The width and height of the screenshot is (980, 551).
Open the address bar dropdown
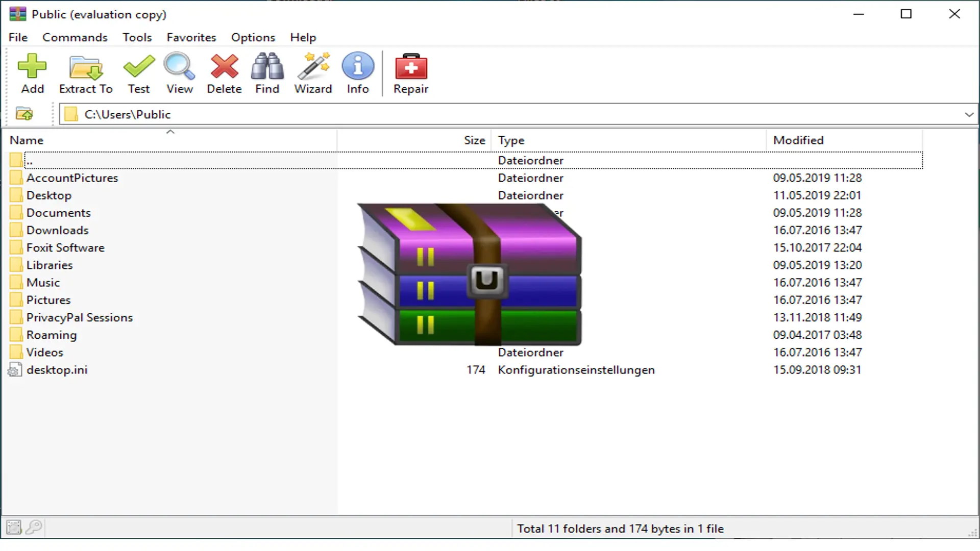(969, 114)
